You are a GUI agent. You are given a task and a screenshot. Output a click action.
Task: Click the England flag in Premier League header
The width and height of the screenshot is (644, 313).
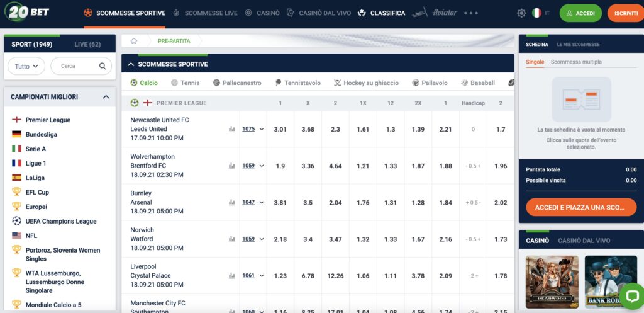point(147,103)
